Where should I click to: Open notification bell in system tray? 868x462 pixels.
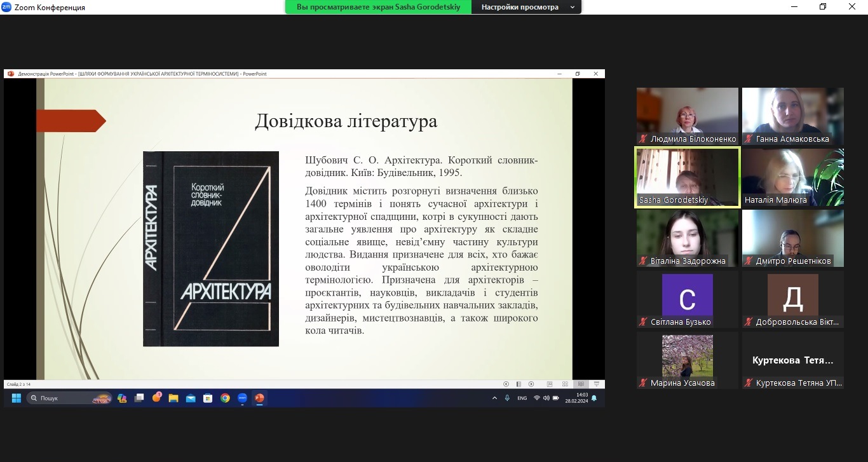pos(594,398)
